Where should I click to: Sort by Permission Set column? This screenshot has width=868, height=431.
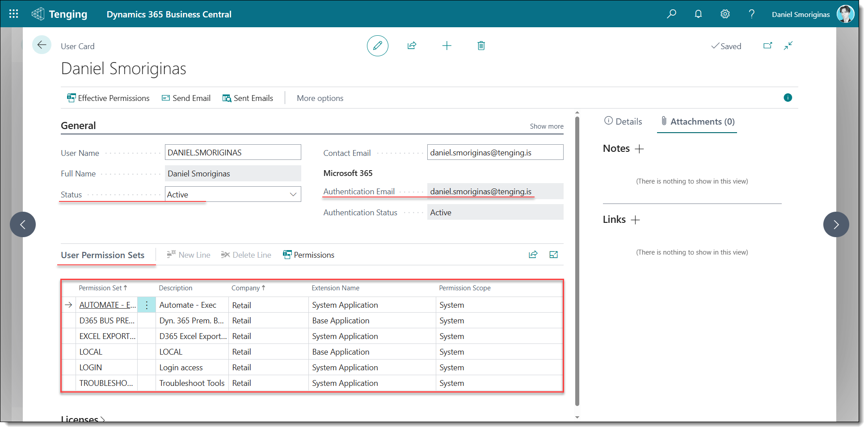point(103,288)
